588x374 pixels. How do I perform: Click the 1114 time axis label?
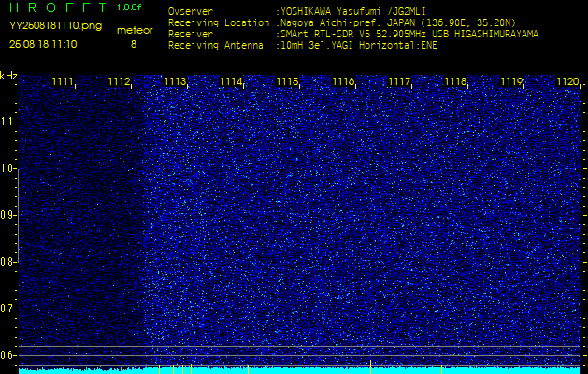(x=230, y=81)
